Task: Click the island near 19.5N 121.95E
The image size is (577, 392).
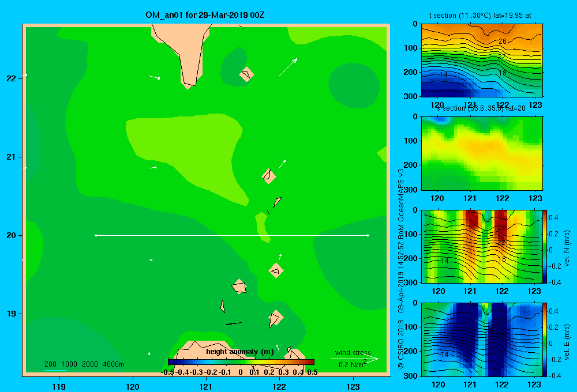Action: (276, 270)
